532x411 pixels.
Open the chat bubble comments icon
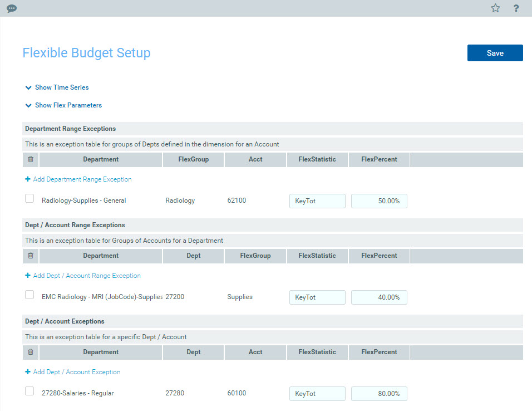pos(12,8)
